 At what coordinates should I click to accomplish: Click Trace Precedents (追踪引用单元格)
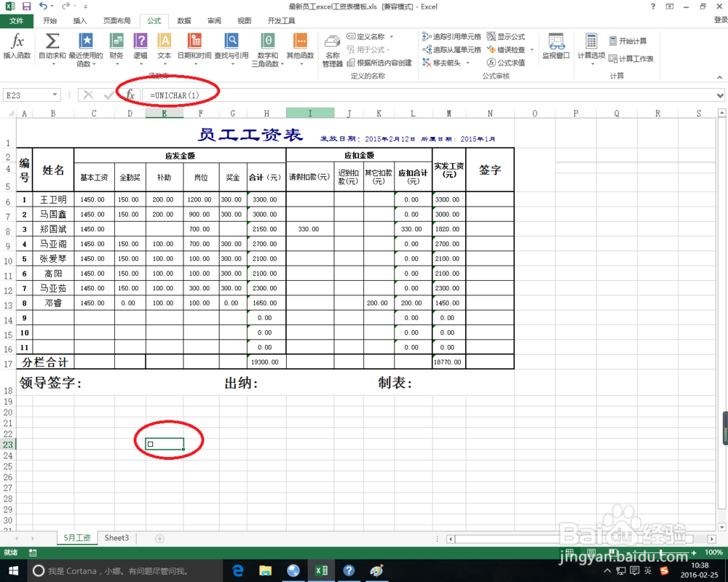(452, 36)
